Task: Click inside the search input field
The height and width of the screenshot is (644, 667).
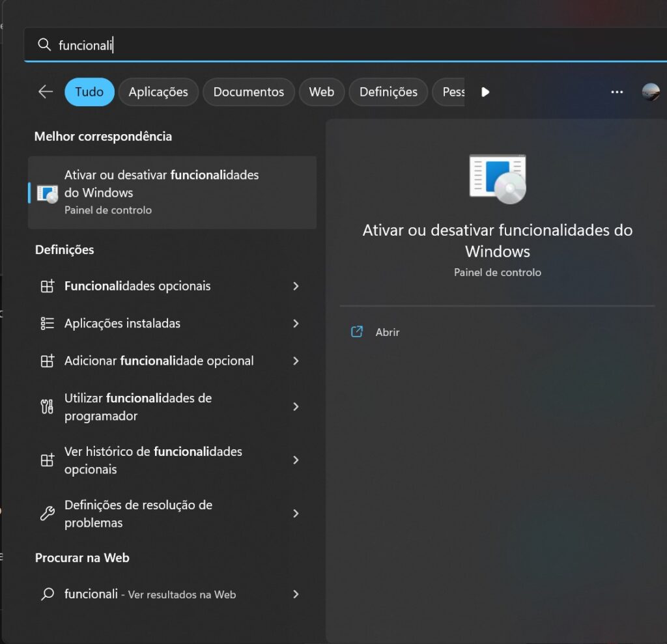Action: pos(195,44)
